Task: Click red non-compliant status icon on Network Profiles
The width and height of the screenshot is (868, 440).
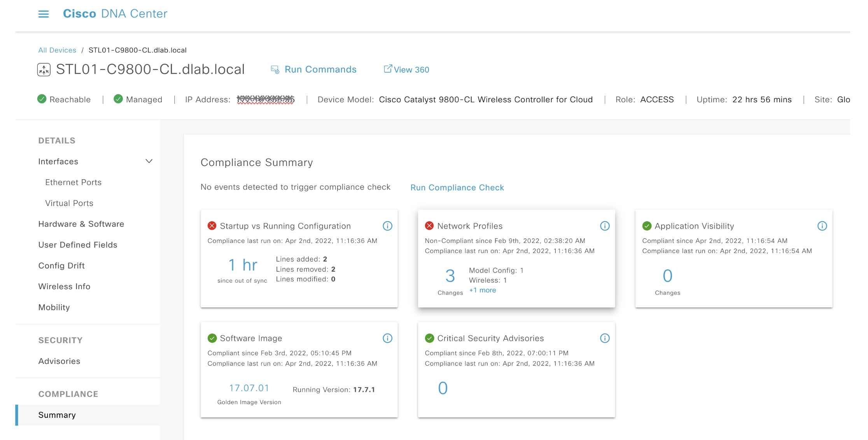Action: [429, 226]
